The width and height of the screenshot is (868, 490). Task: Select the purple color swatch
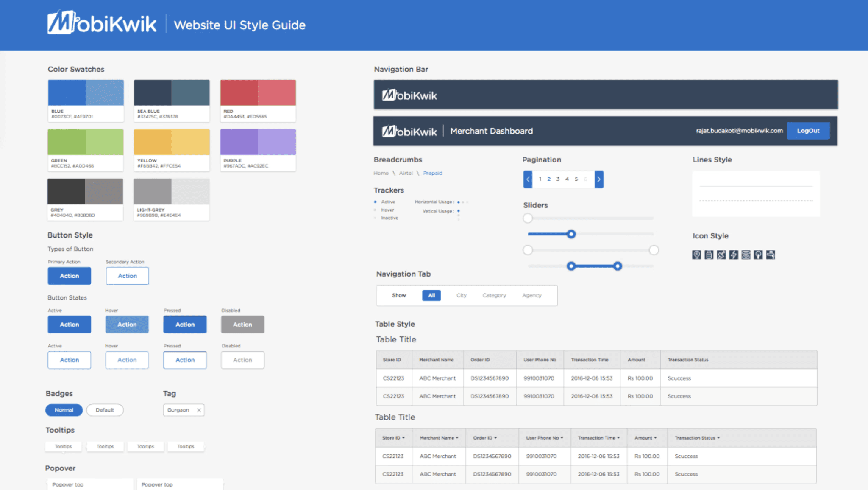point(258,142)
